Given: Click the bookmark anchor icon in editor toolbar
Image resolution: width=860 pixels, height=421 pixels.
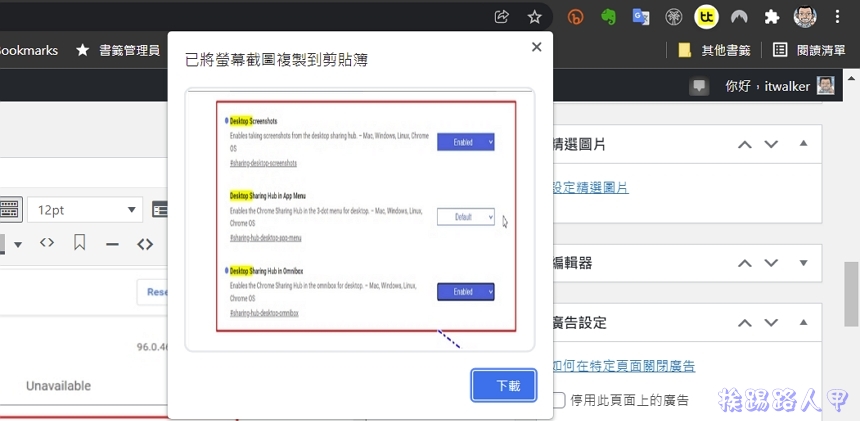Looking at the screenshot, I should (x=79, y=243).
